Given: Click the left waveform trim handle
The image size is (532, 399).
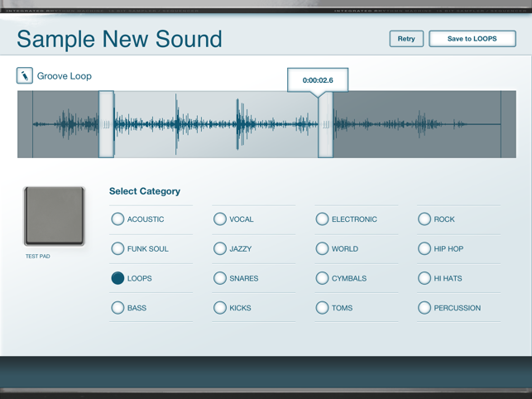Looking at the screenshot, I should [106, 125].
